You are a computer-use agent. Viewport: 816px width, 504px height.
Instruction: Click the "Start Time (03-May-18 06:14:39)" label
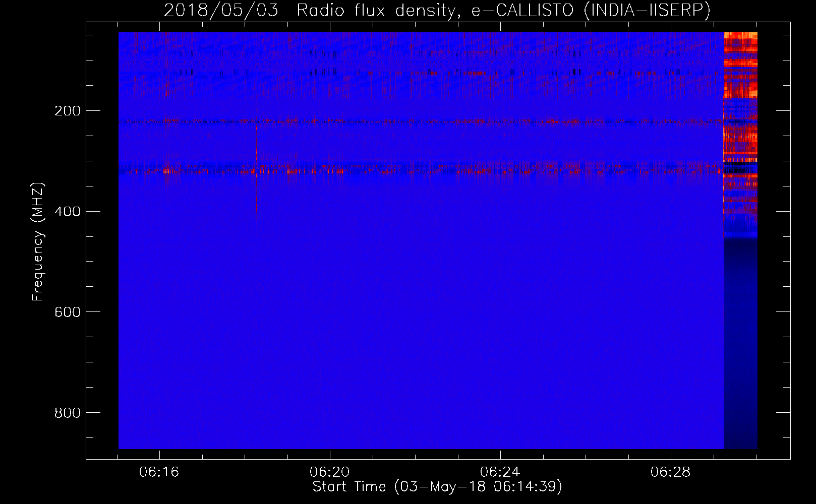[437, 487]
